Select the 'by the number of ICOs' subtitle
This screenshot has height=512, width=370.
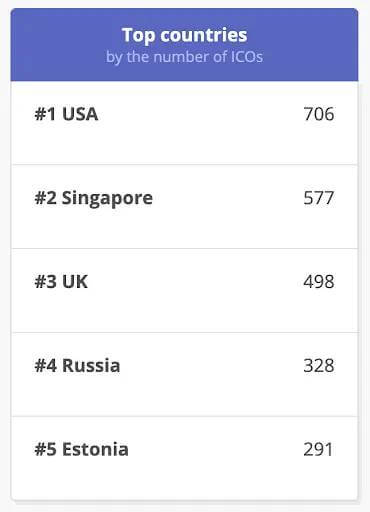pyautogui.click(x=184, y=57)
